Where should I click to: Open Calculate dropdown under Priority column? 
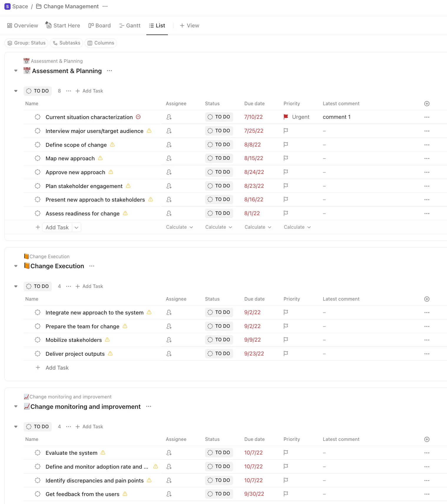297,227
